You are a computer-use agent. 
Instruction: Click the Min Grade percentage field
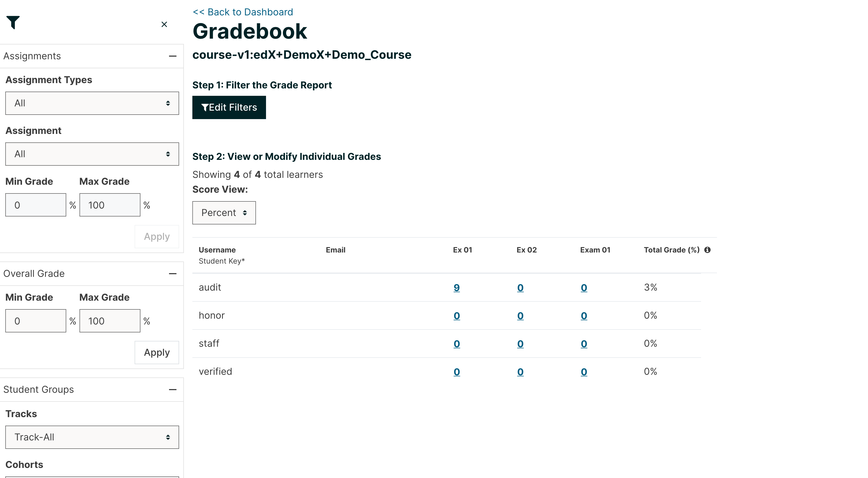pos(36,204)
